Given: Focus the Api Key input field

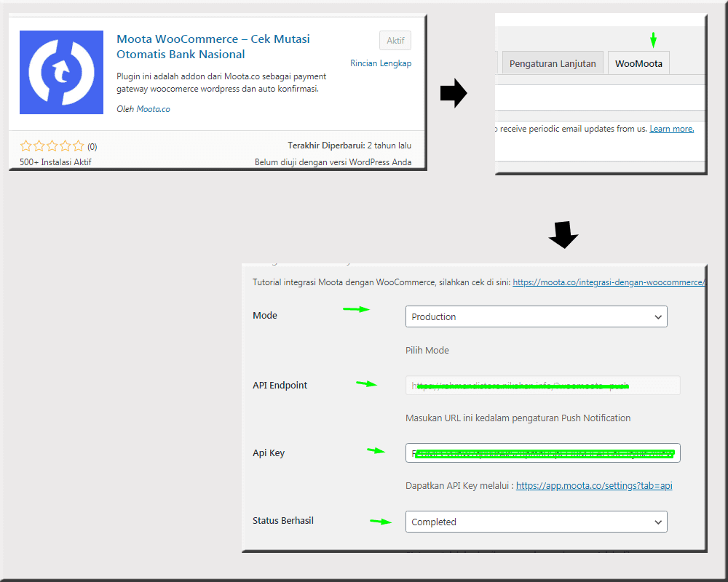Looking at the screenshot, I should point(542,453).
